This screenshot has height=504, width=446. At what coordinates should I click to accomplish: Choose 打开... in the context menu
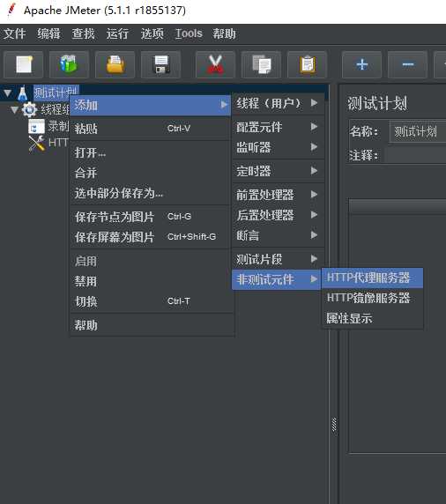151,152
